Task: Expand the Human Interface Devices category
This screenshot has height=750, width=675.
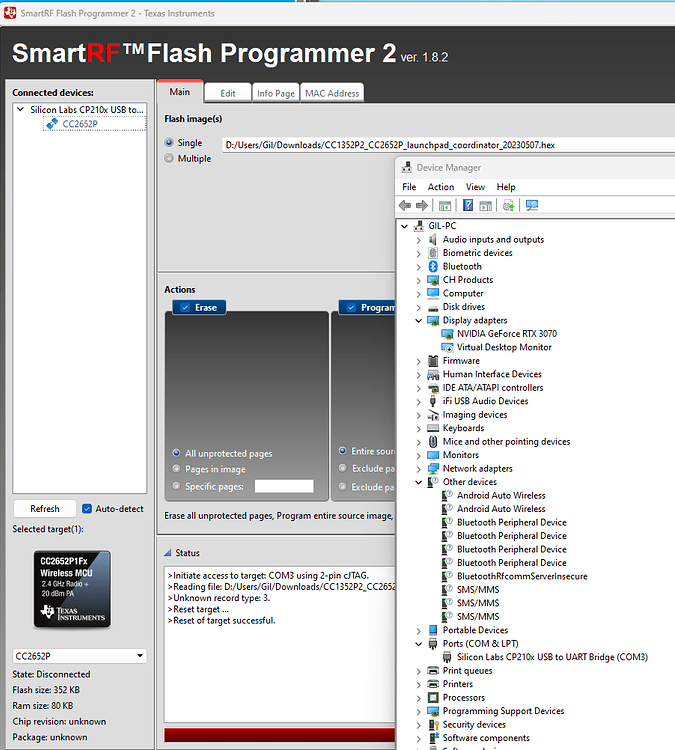Action: (x=419, y=375)
